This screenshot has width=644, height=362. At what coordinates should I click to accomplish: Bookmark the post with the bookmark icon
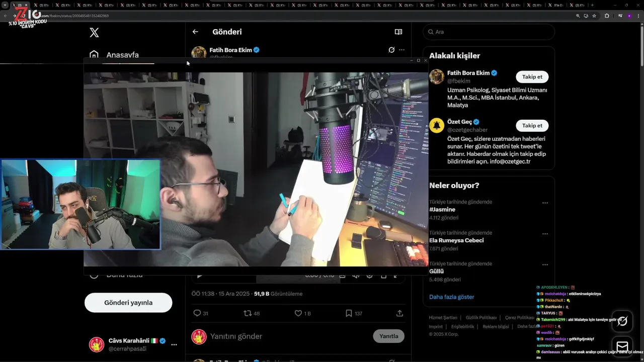click(x=349, y=313)
